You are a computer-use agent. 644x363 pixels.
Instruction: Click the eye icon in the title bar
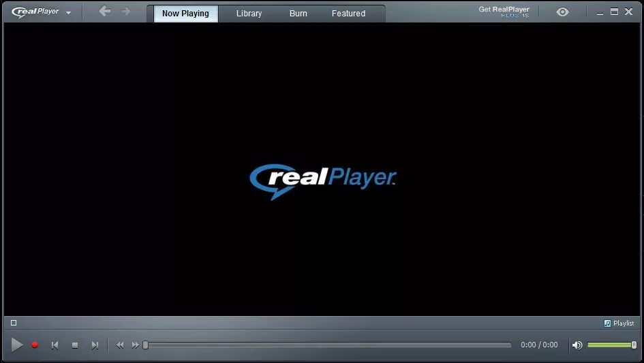click(x=562, y=12)
